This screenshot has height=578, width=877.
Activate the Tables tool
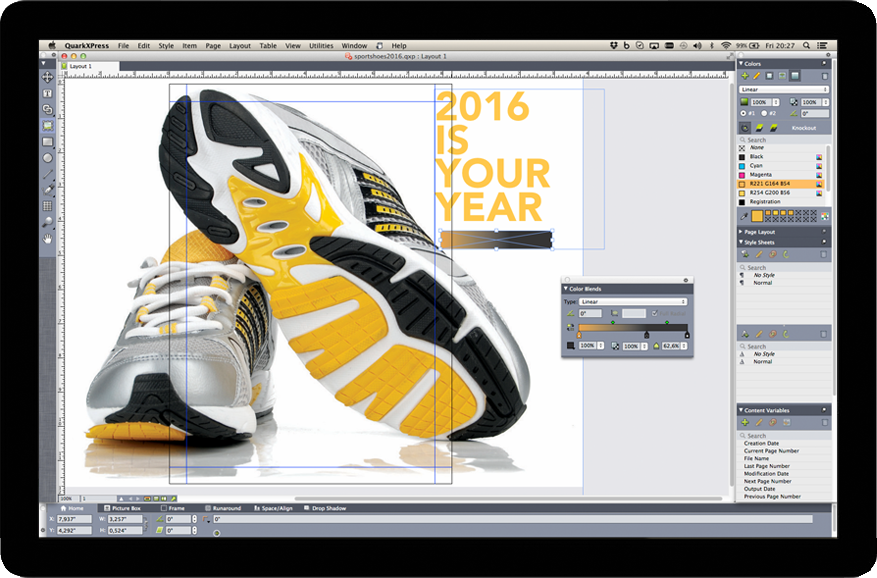coord(47,206)
